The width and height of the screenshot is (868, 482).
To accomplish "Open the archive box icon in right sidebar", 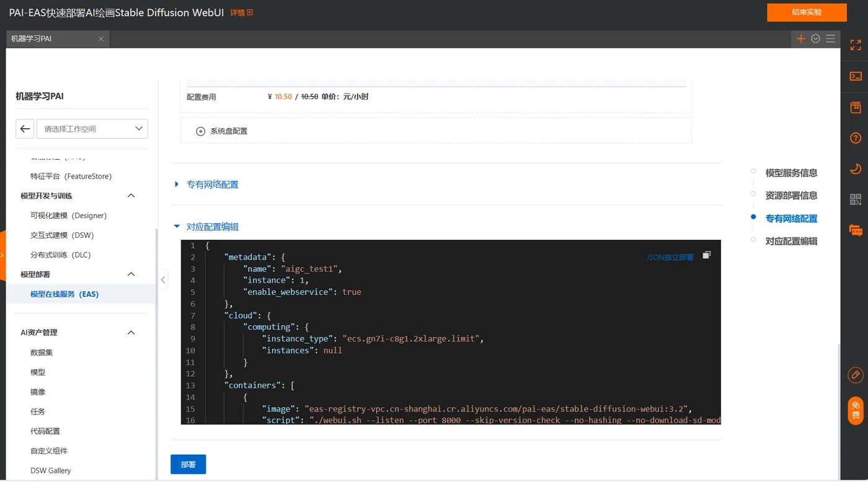I will [856, 107].
